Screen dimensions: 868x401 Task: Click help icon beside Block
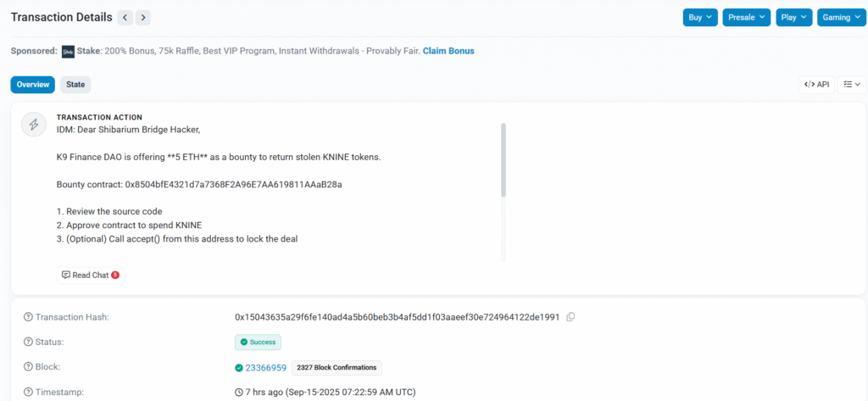point(28,367)
